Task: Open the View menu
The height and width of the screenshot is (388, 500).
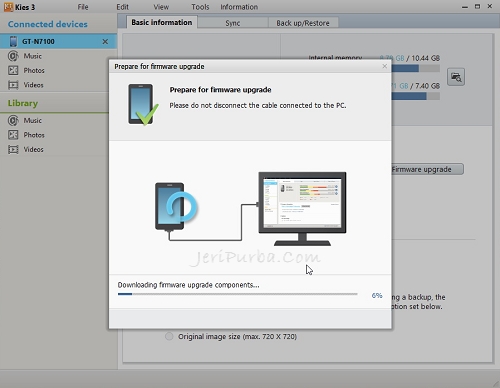Action: pos(161,7)
